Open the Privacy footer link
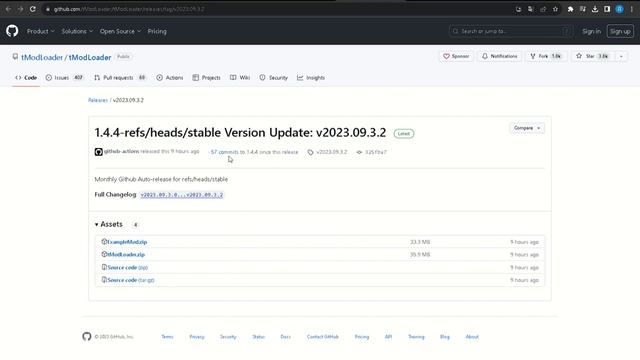Viewport: 640px width, 360px height. pos(197,337)
